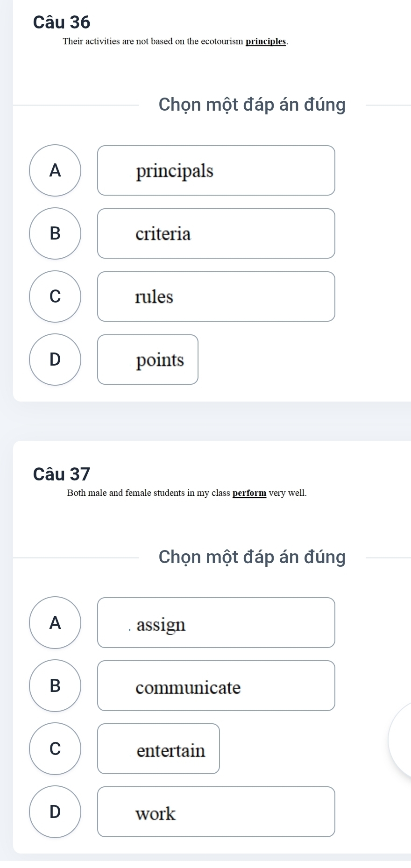This screenshot has height=868, width=411.
Task: Choose the "criteria" answer box
Action: 216,233
